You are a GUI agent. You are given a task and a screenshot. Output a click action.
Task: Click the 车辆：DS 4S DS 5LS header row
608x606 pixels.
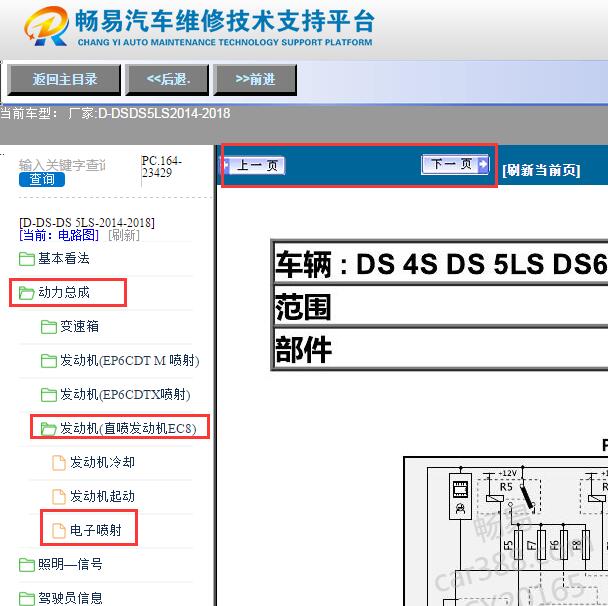440,264
